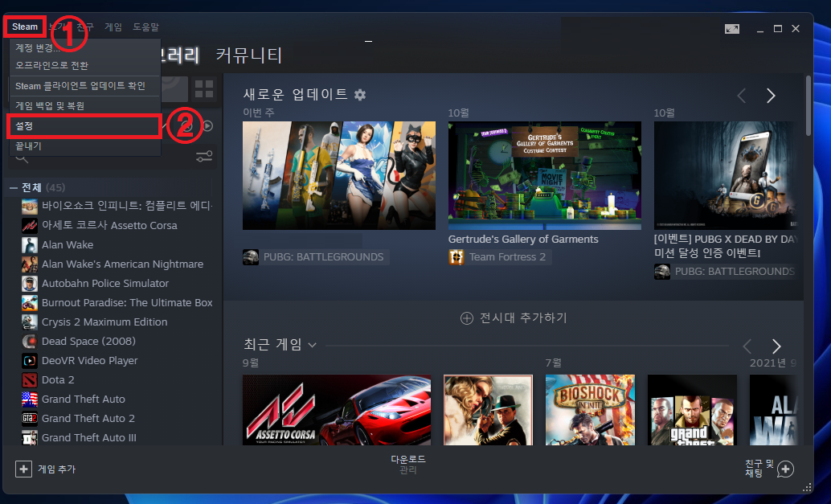
Task: Show previous recent games arrow
Action: pos(747,346)
